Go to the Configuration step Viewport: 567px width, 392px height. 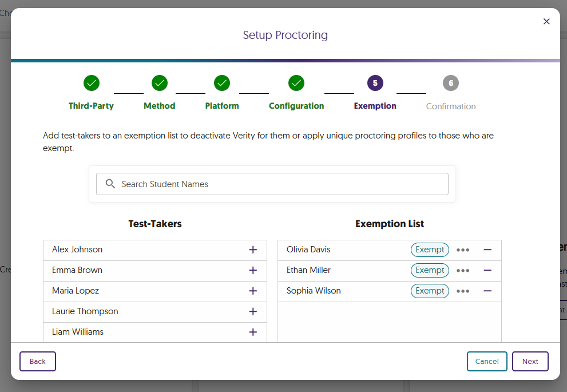296,84
